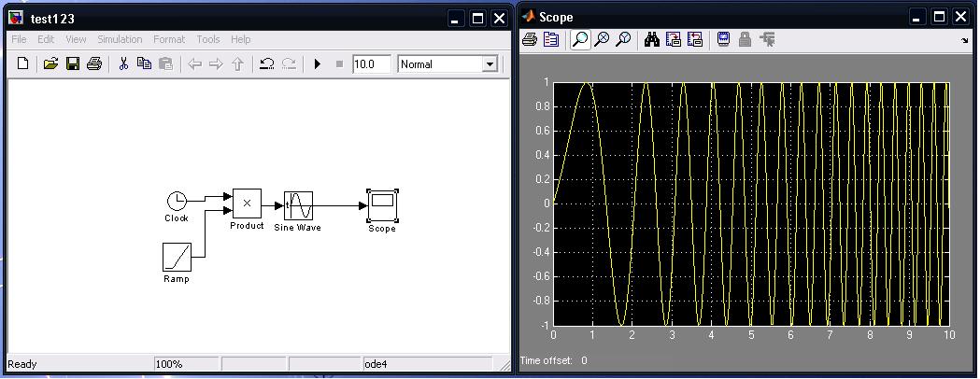Click the Save model icon
The height and width of the screenshot is (379, 980).
pyautogui.click(x=73, y=64)
